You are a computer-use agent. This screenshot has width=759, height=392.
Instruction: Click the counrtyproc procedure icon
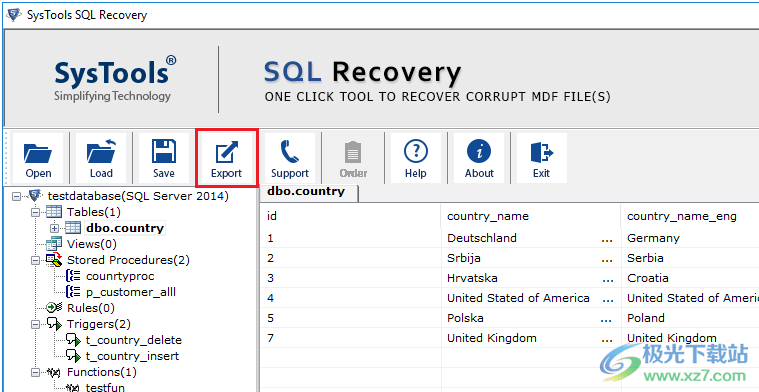click(73, 276)
